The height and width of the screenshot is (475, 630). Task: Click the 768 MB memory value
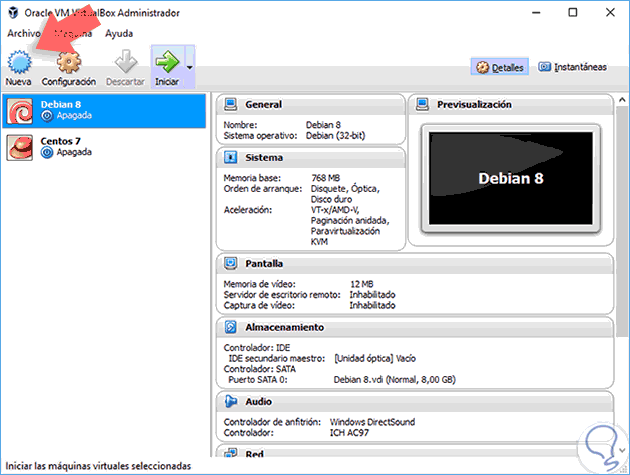click(325, 178)
